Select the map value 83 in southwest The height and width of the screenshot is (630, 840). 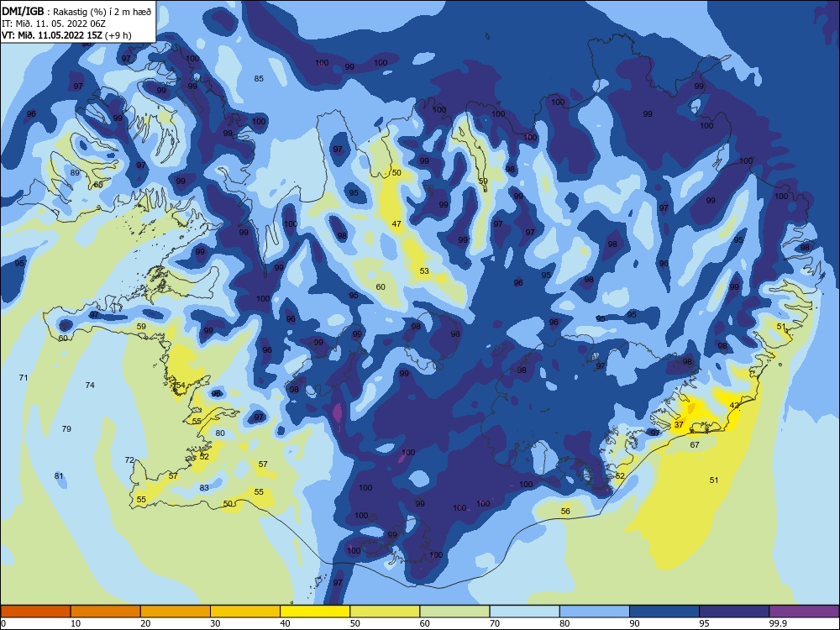pyautogui.click(x=204, y=487)
